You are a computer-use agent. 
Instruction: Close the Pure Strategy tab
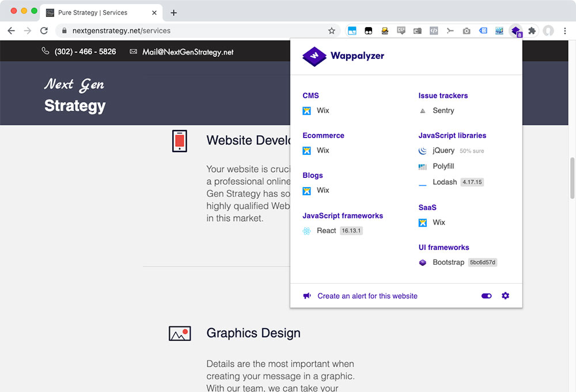pos(154,13)
